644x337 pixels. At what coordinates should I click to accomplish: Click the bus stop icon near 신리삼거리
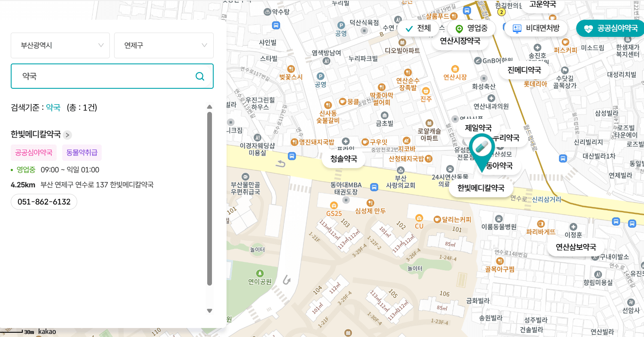[616, 222]
